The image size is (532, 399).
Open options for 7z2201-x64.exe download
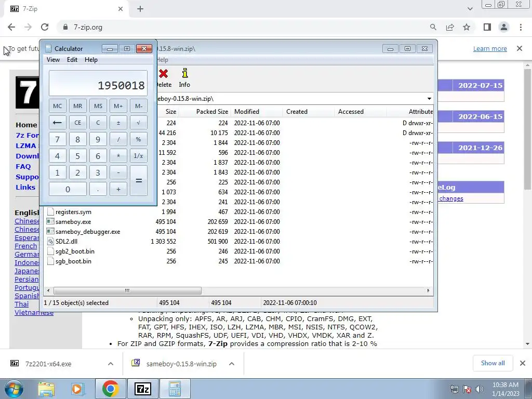111,364
